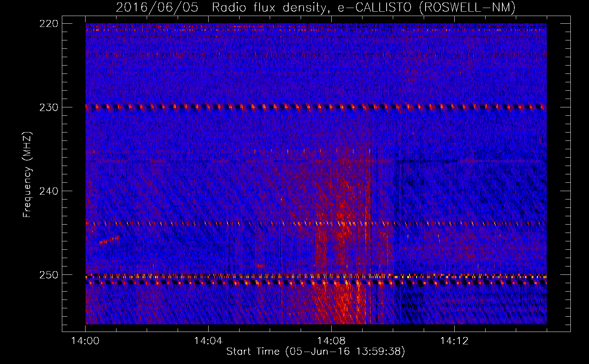Click the 240 frequency tick label
Image resolution: width=589 pixels, height=364 pixels.
point(48,191)
